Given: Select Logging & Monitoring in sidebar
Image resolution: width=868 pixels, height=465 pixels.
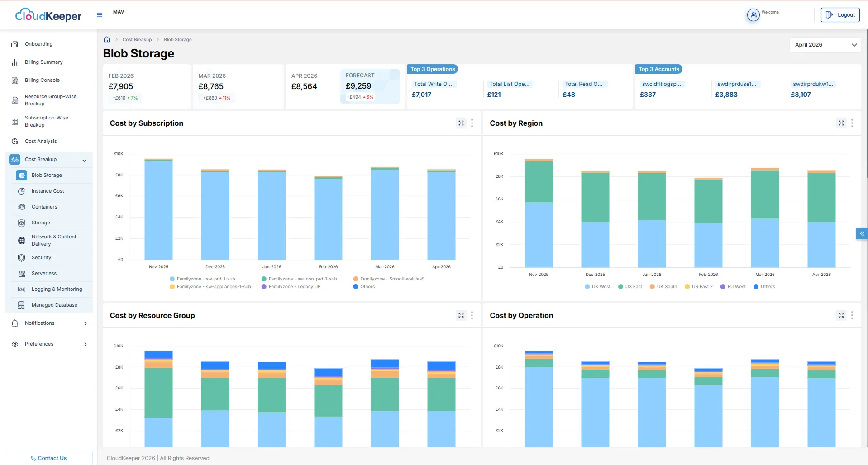Looking at the screenshot, I should coord(57,289).
